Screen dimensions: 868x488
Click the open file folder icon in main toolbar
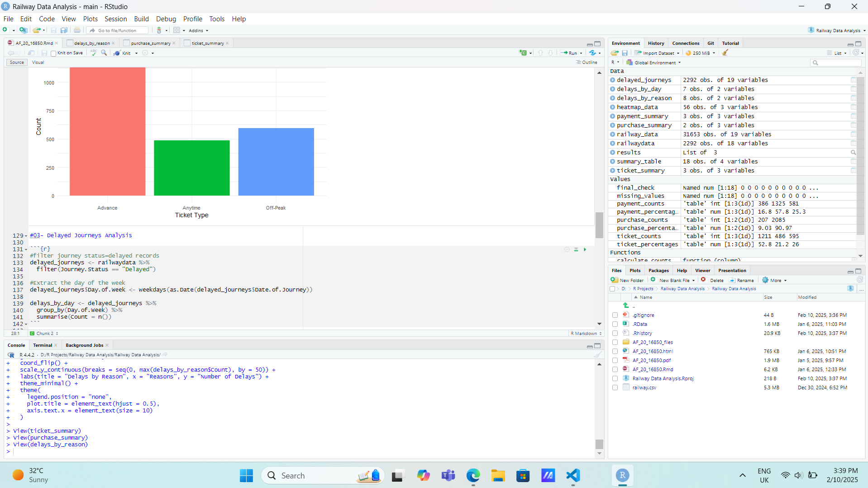(37, 30)
